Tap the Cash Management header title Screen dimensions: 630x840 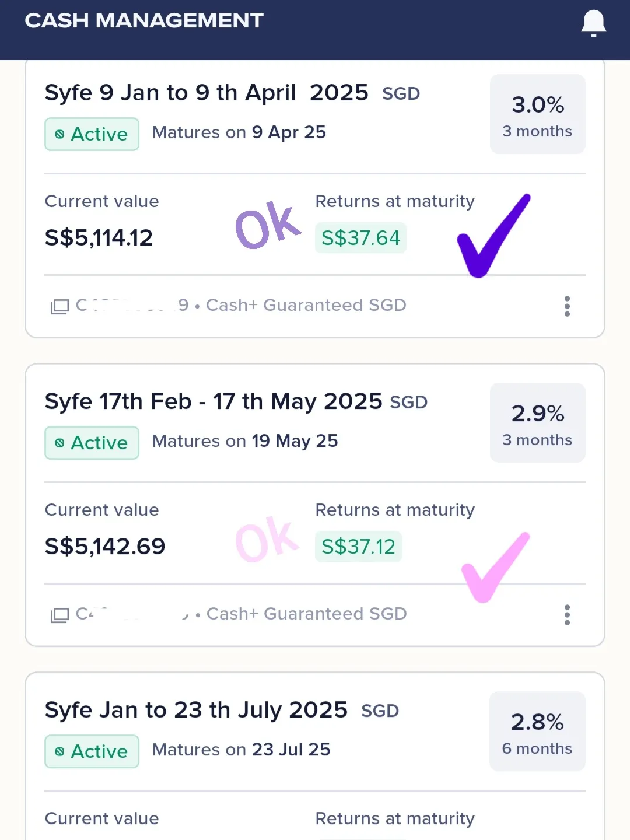pos(144,21)
